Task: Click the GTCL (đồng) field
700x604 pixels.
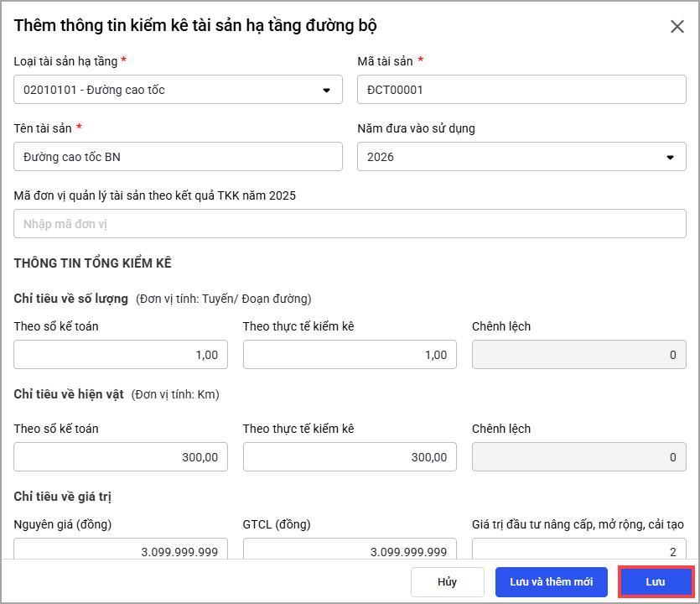Action: coord(350,550)
